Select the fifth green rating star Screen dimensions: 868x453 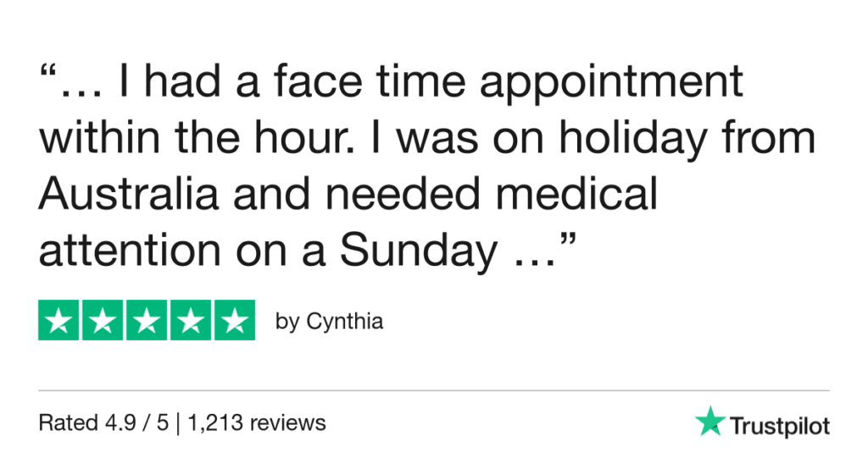click(x=234, y=321)
